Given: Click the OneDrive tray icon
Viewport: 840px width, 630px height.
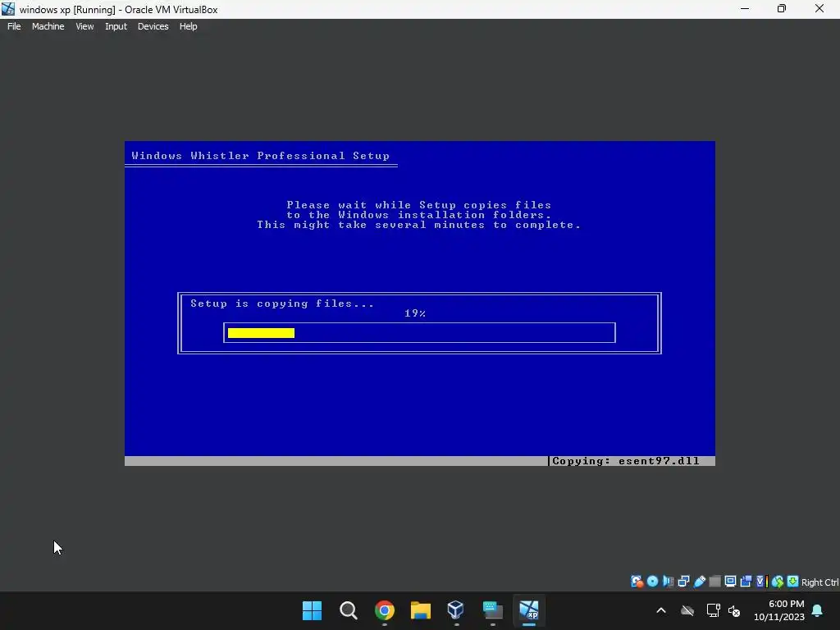Looking at the screenshot, I should pos(687,610).
